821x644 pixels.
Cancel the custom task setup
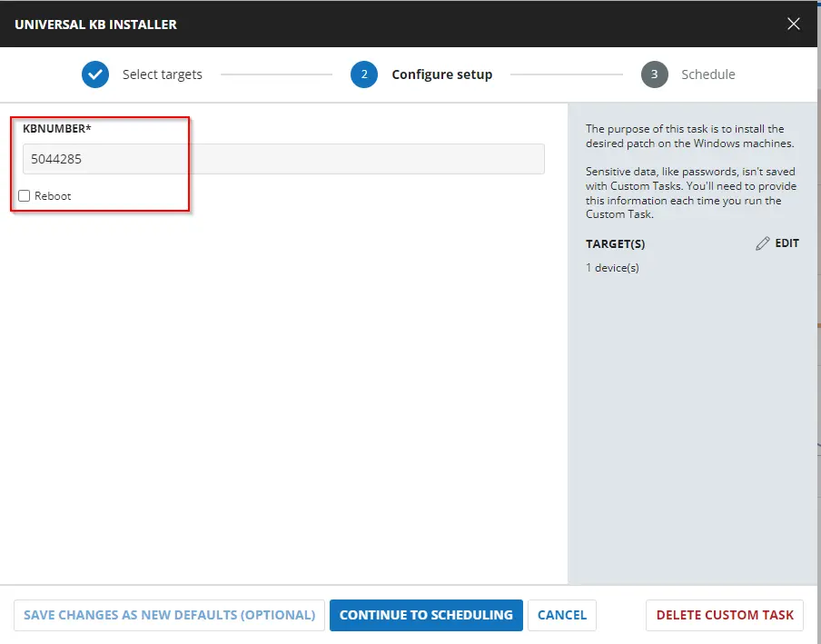(x=562, y=615)
